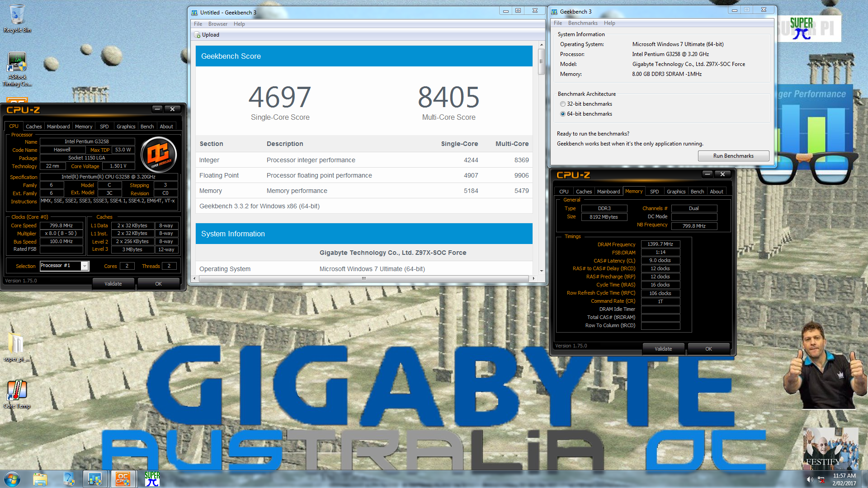Click the network tray icon
The width and height of the screenshot is (868, 488).
click(821, 479)
